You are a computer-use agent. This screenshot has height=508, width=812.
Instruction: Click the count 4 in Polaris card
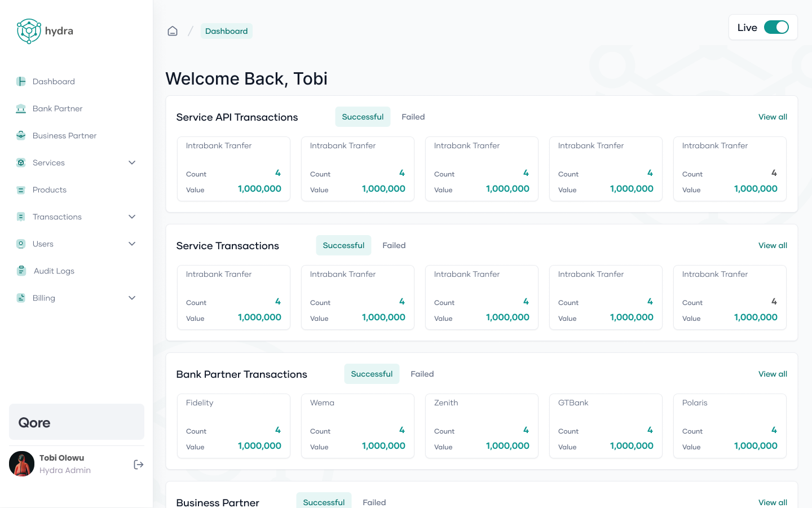point(774,430)
